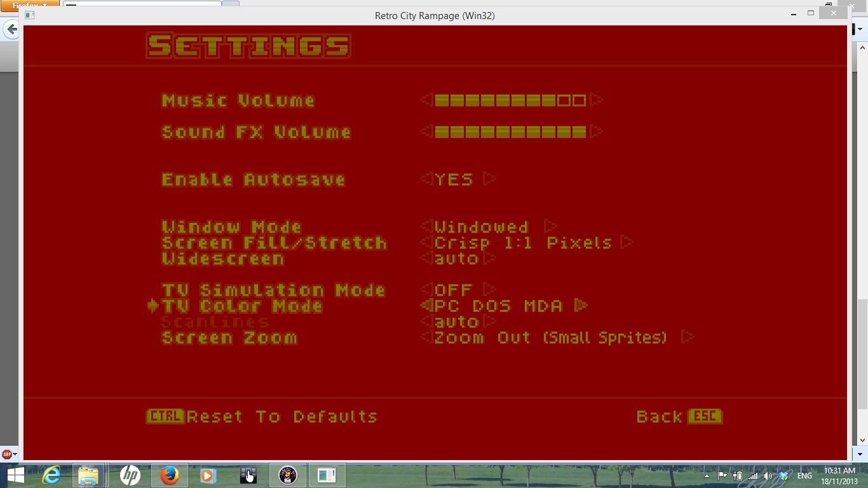868x488 pixels.
Task: Click Reset To Defaults
Action: [282, 417]
